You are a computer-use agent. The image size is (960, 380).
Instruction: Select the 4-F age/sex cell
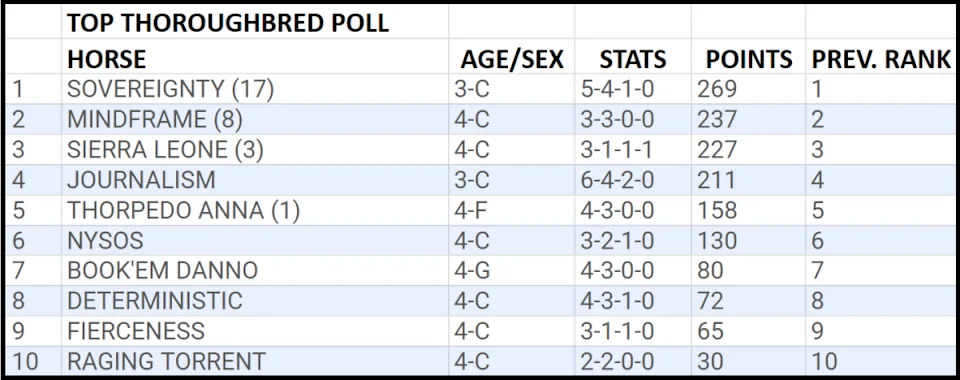(511, 210)
